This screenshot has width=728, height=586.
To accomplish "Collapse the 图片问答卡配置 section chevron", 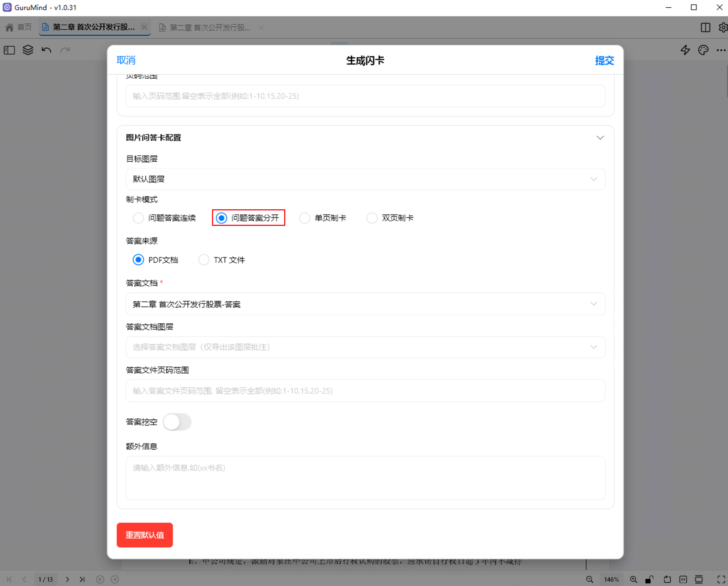I will tap(600, 138).
